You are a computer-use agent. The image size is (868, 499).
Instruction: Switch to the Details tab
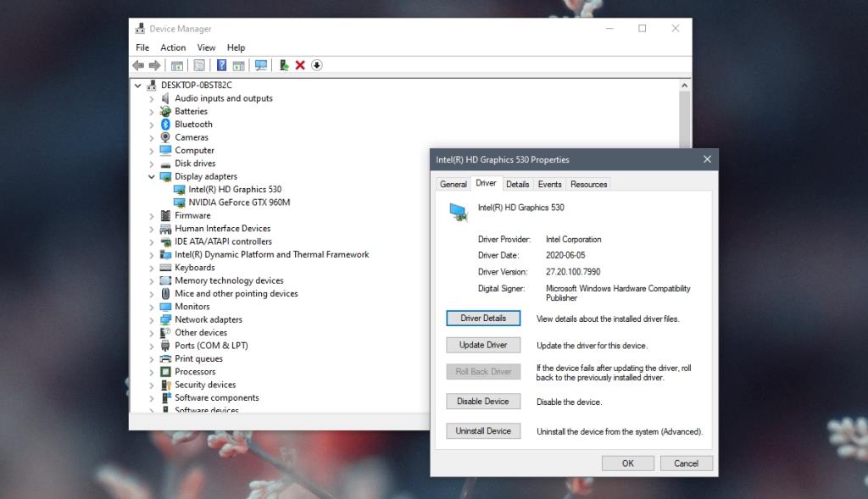tap(517, 184)
